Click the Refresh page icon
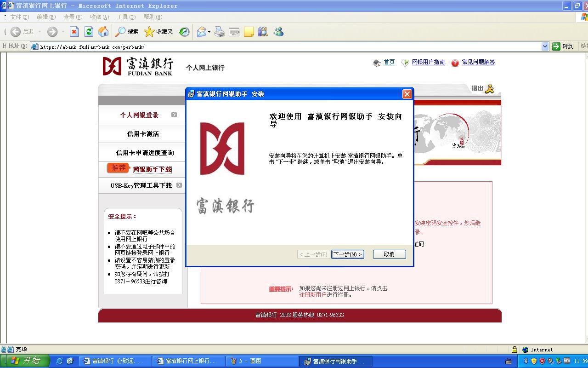Viewport: 588px width, 368px height. tap(89, 32)
